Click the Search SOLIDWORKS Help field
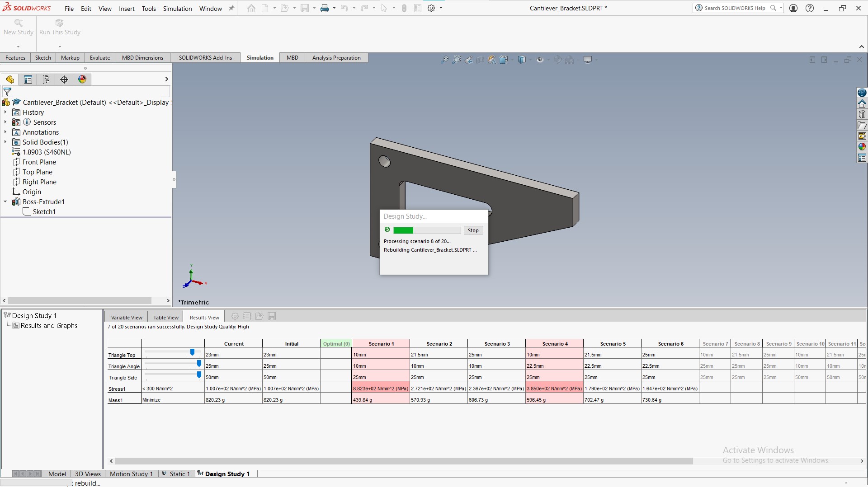The image size is (868, 487). pyautogui.click(x=735, y=8)
